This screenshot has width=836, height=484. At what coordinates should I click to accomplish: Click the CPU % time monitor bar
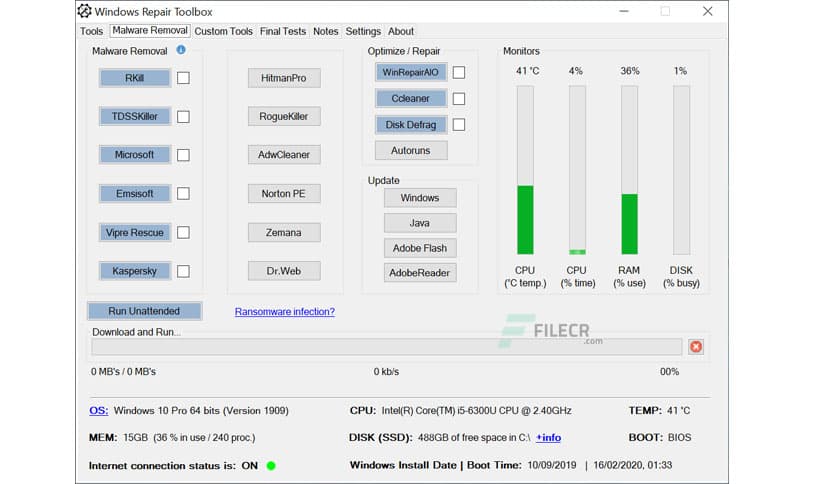(x=577, y=170)
